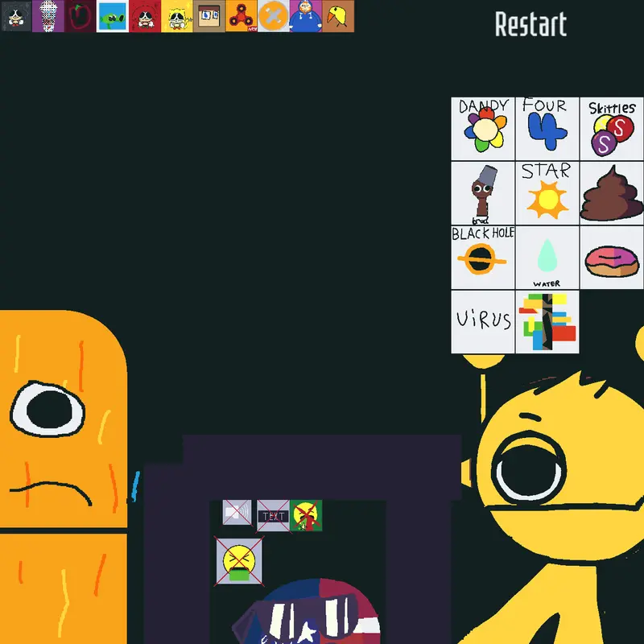Select the character icon on dark gray background
The width and height of the screenshot is (644, 644).
pyautogui.click(x=15, y=16)
